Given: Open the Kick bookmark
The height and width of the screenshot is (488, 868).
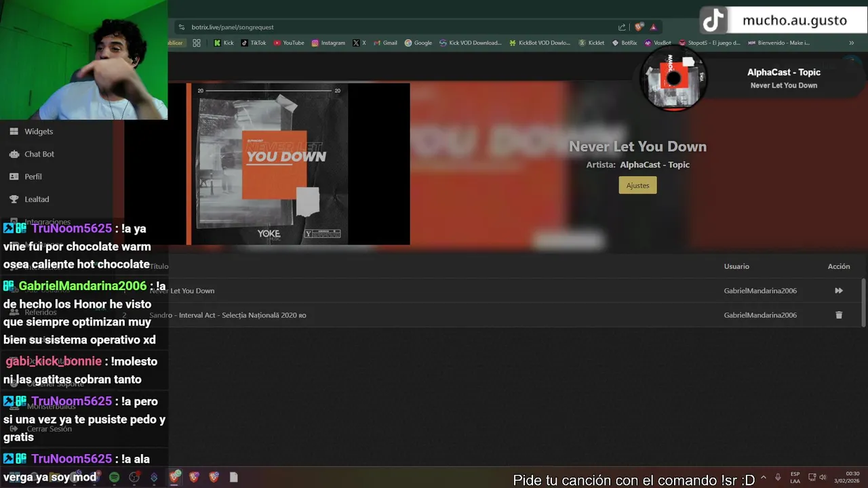Looking at the screenshot, I should tap(224, 43).
